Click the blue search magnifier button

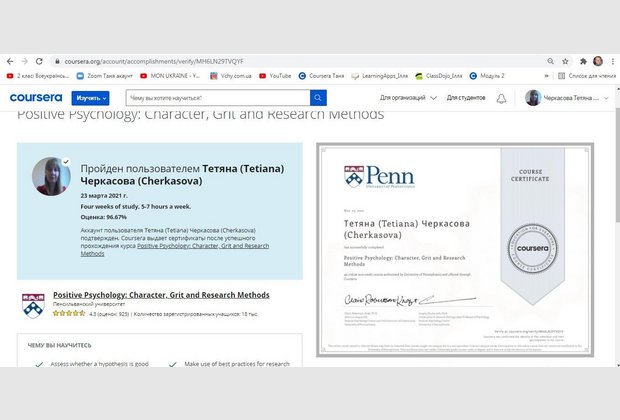(x=318, y=98)
